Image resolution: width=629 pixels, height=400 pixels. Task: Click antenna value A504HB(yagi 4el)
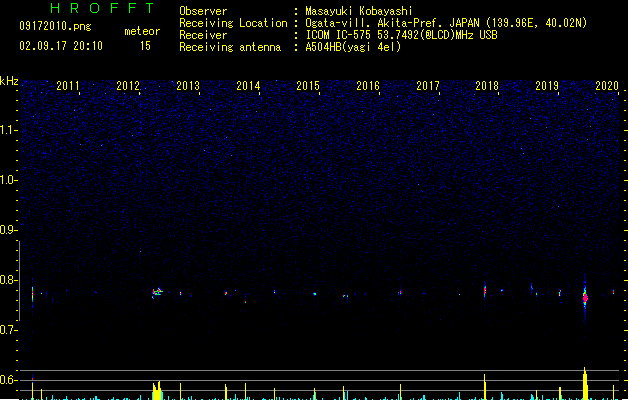coord(353,47)
